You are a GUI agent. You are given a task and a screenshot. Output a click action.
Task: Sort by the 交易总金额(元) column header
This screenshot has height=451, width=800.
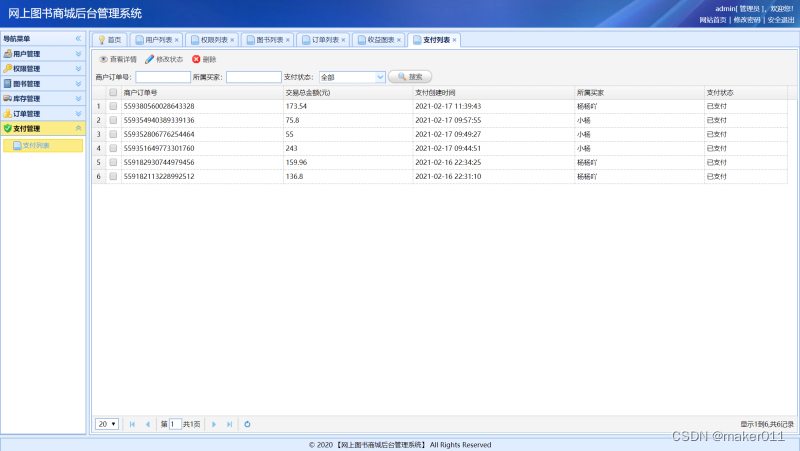[x=347, y=92]
